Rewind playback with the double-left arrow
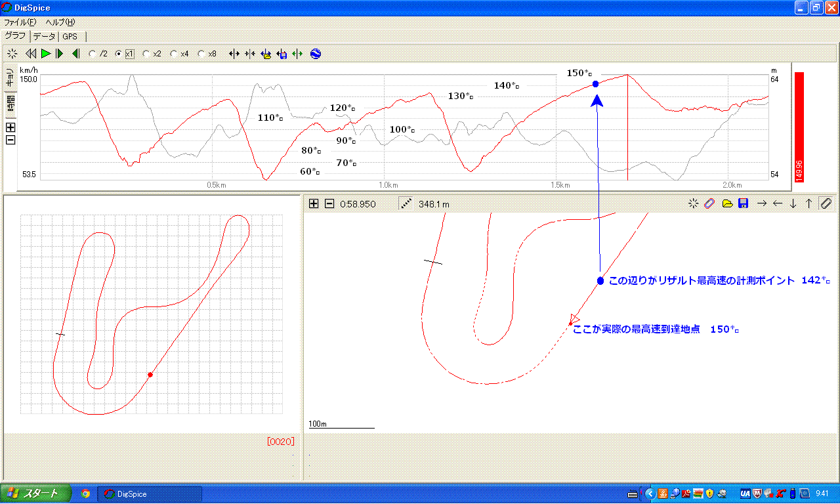Viewport: 840px width, 504px height. coord(31,54)
